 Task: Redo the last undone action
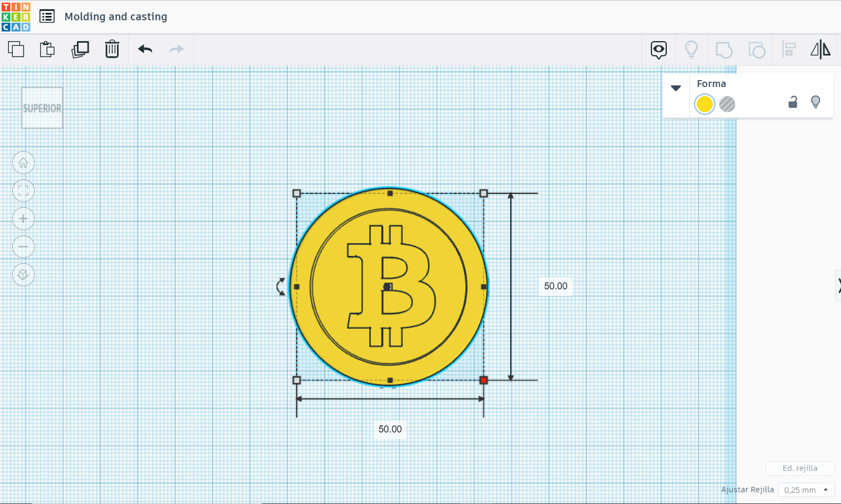[x=176, y=49]
